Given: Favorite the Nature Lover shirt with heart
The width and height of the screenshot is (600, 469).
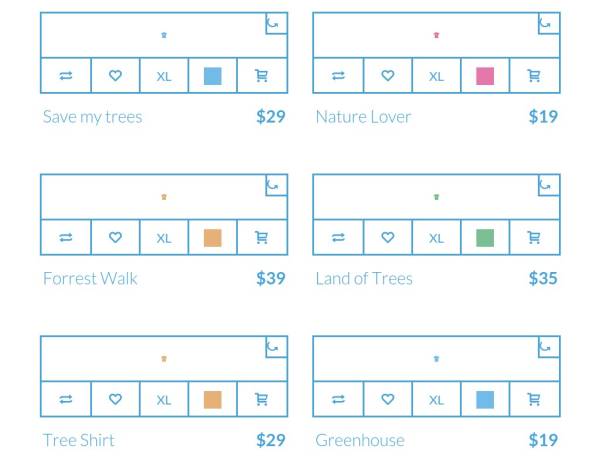Looking at the screenshot, I should pos(388,75).
